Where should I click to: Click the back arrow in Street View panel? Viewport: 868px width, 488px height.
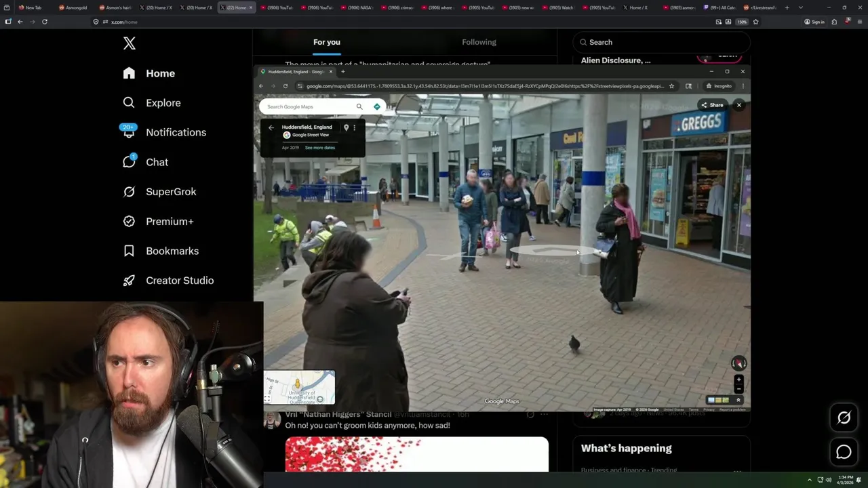tap(271, 127)
